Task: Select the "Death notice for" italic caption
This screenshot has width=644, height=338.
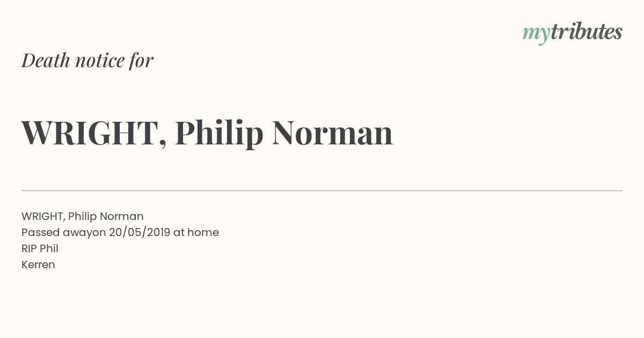Action: click(x=87, y=61)
